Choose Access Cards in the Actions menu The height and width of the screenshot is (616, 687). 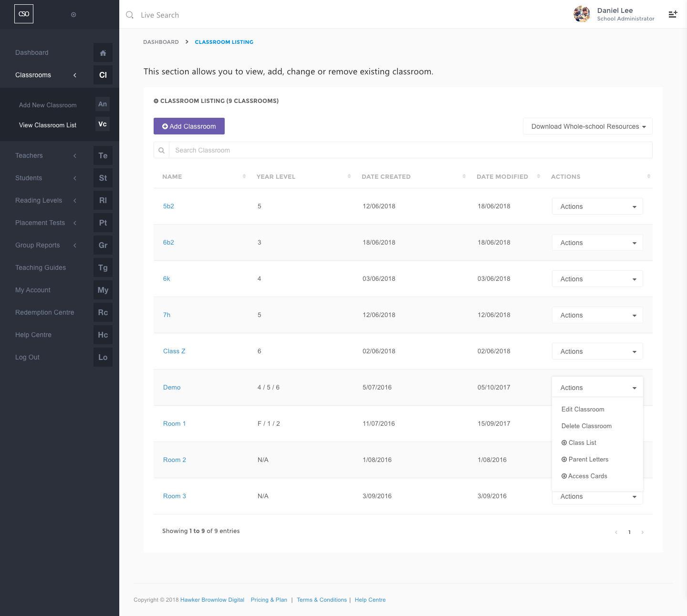tap(587, 476)
